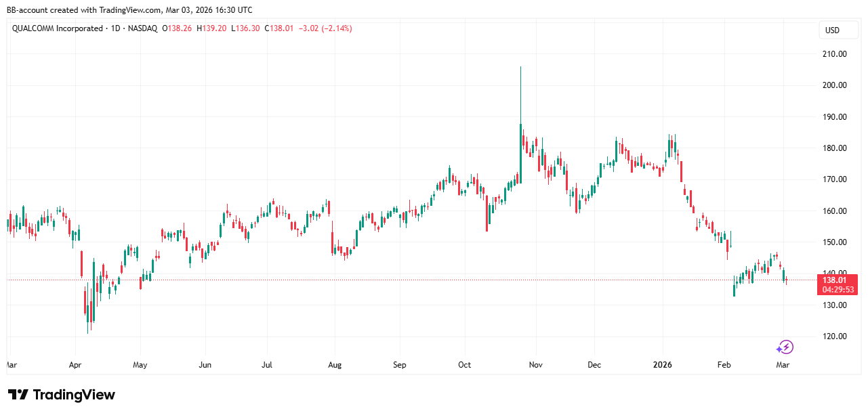Click the 150.00 price axis label

832,242
